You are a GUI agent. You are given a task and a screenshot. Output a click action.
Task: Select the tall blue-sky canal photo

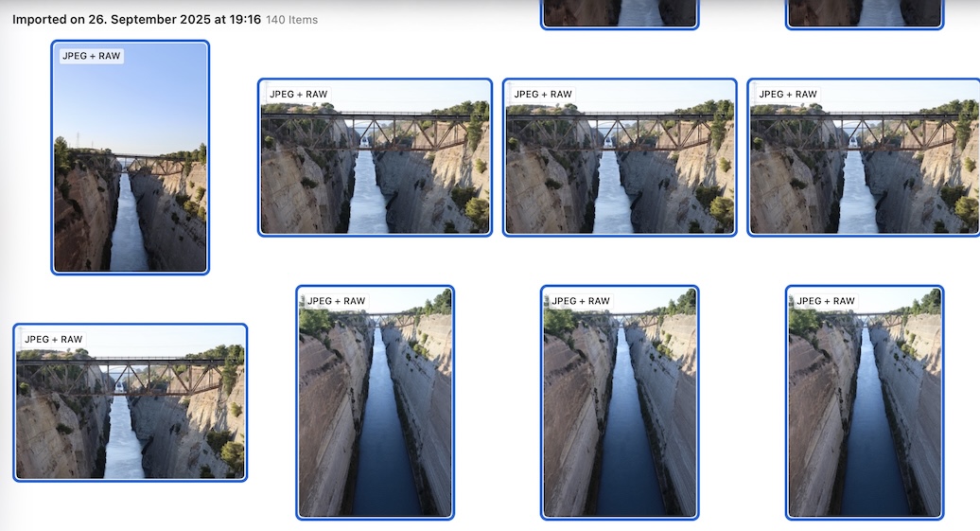pos(130,158)
